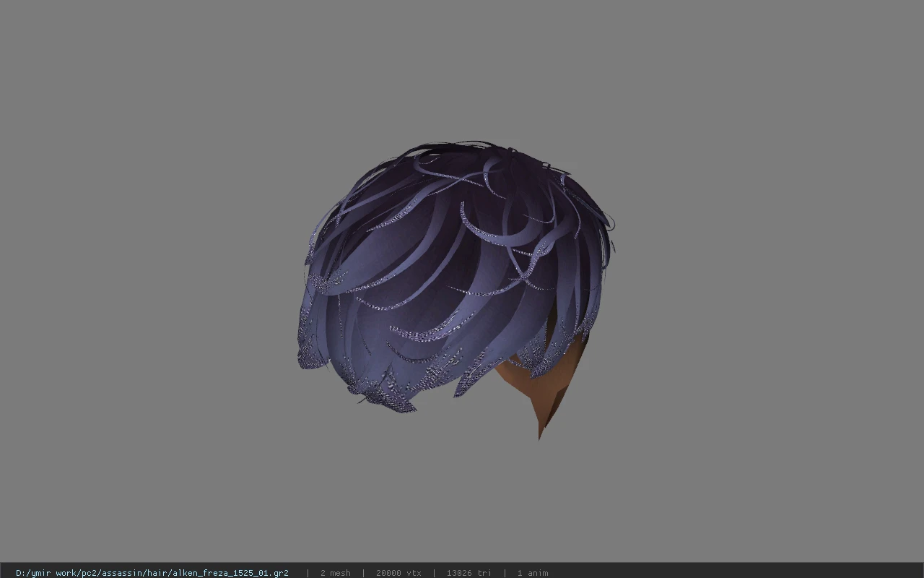This screenshot has height=578, width=924.
Task: Click the file path alken_freza_1525_01.gr2
Action: coord(152,573)
